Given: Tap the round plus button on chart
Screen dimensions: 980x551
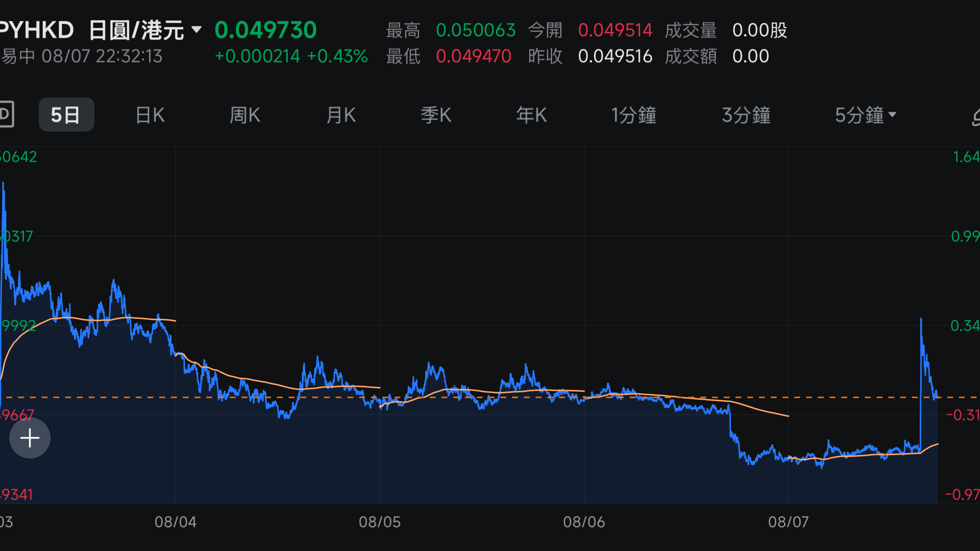Looking at the screenshot, I should [x=30, y=438].
